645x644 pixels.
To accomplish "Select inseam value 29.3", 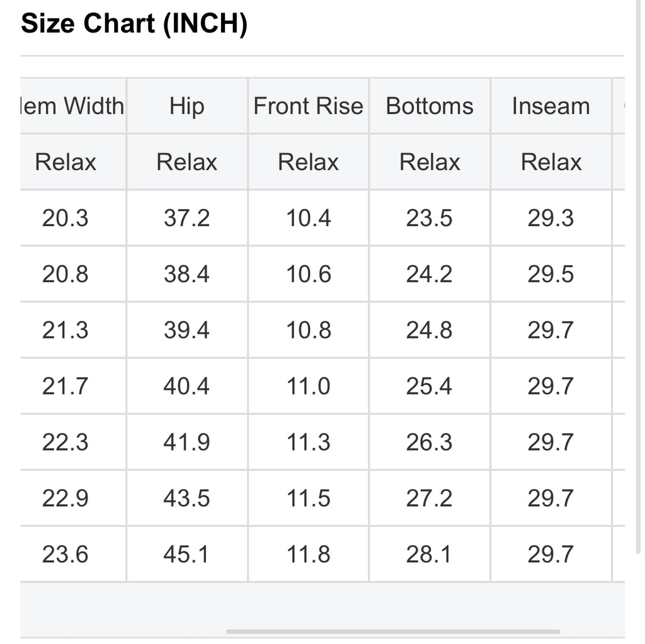I will click(x=551, y=218).
